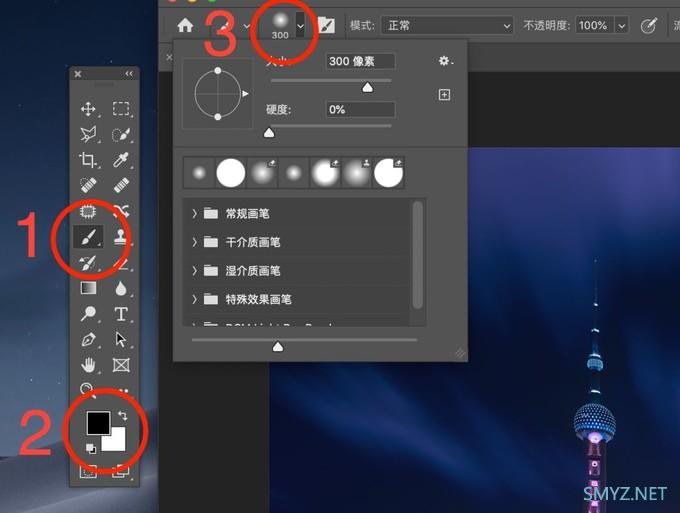Toggle Quick Mask mode
The width and height of the screenshot is (680, 513).
(x=88, y=471)
